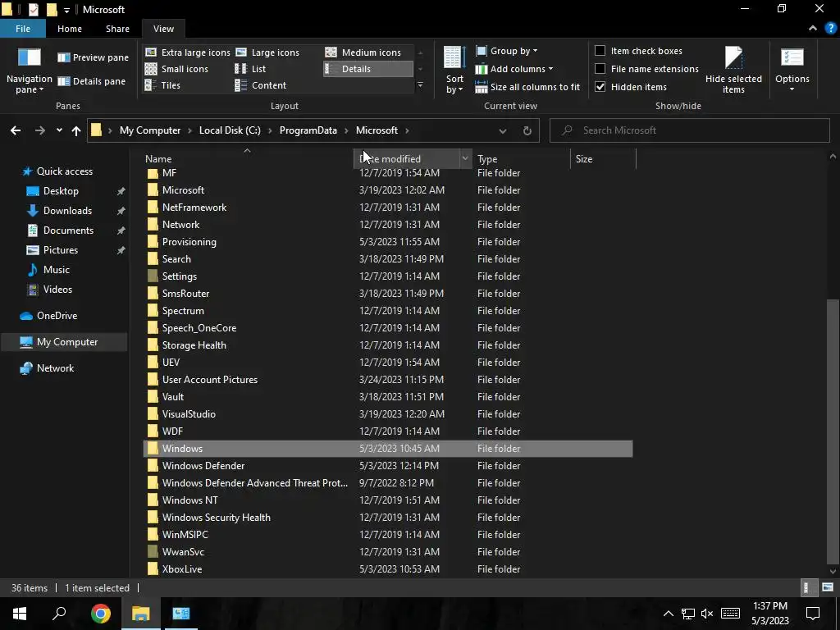The height and width of the screenshot is (630, 840).
Task: Expand the layout gallery more arrow
Action: (420, 84)
